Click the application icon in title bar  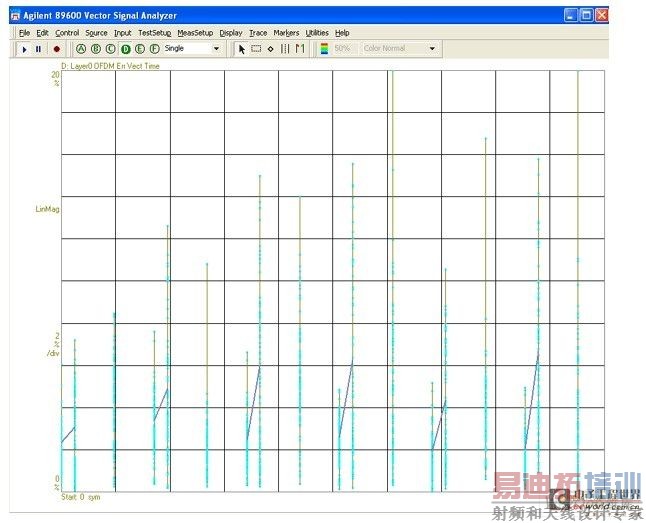pos(16,16)
